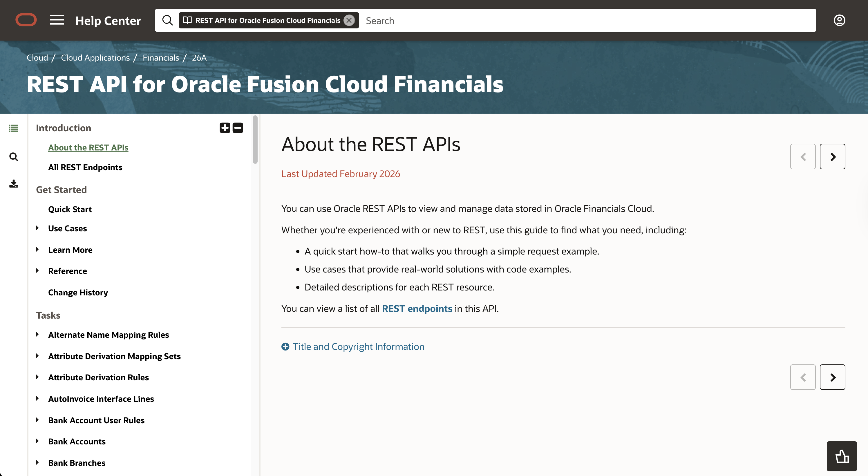Collapse all table of contents entries
This screenshot has width=868, height=476.
tap(238, 128)
